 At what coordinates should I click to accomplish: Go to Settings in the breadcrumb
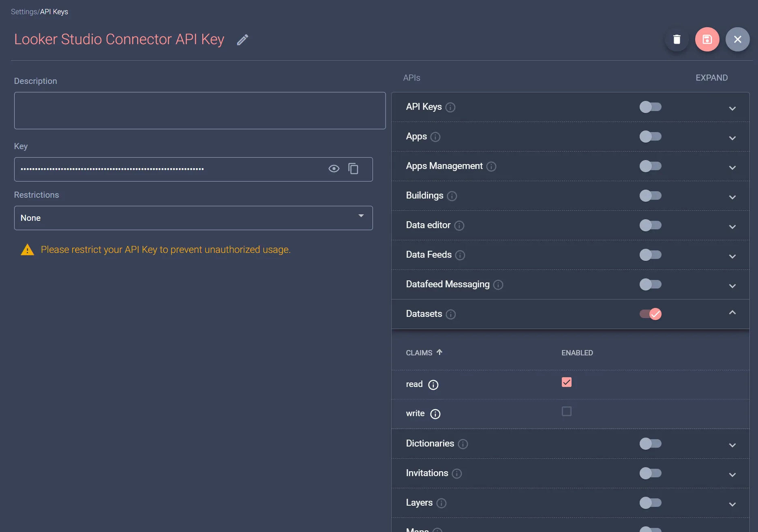click(x=24, y=12)
